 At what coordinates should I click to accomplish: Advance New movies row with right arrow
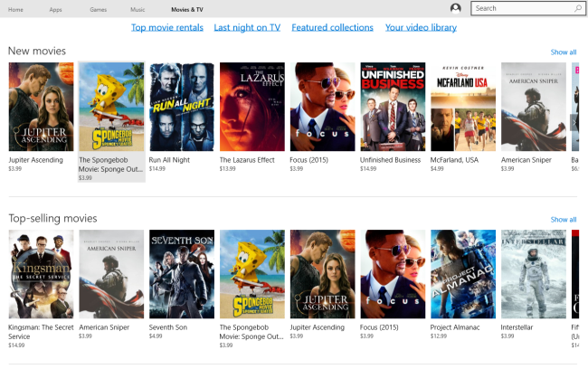[x=574, y=123]
